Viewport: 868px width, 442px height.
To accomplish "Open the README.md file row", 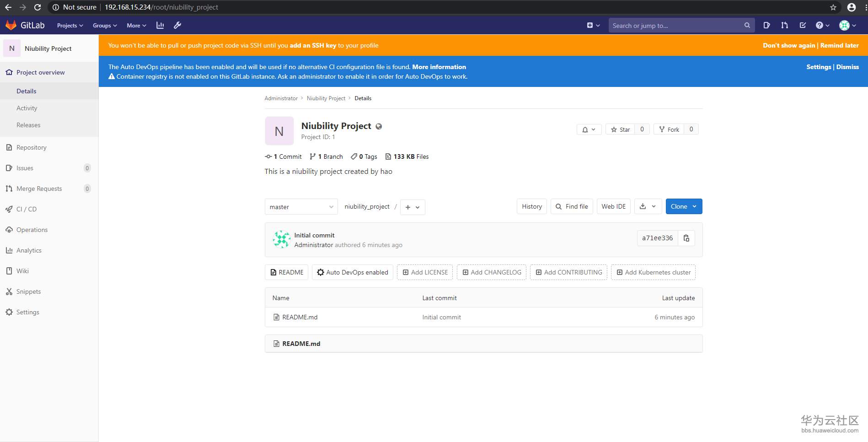I will (x=483, y=317).
